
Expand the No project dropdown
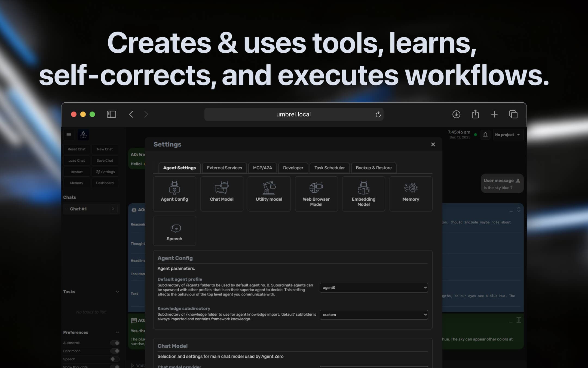pos(508,135)
